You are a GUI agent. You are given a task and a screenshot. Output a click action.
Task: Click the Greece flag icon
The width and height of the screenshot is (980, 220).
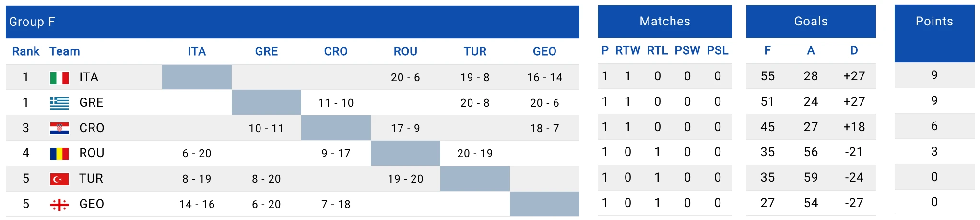pyautogui.click(x=59, y=103)
